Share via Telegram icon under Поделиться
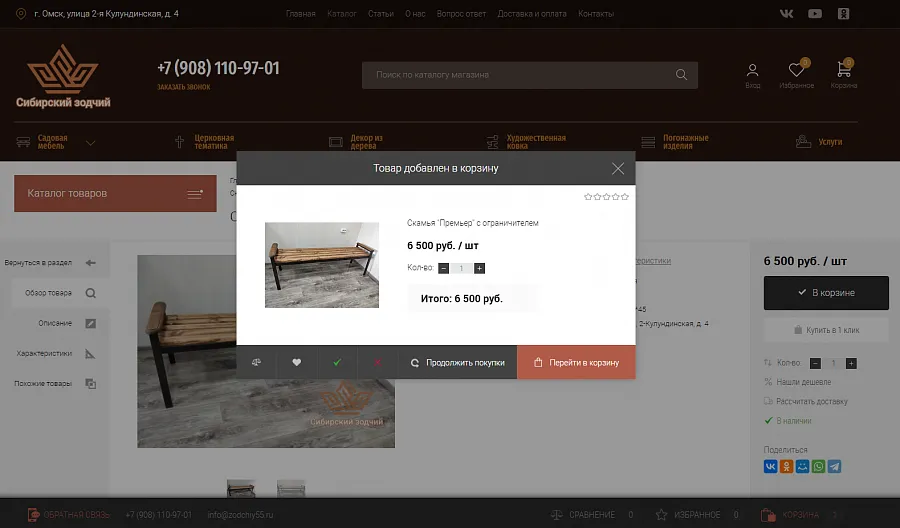This screenshot has width=900, height=528. [835, 466]
